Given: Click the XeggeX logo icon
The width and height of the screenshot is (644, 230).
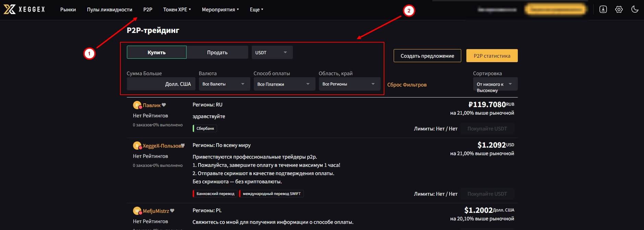Looking at the screenshot, I should click(x=10, y=9).
